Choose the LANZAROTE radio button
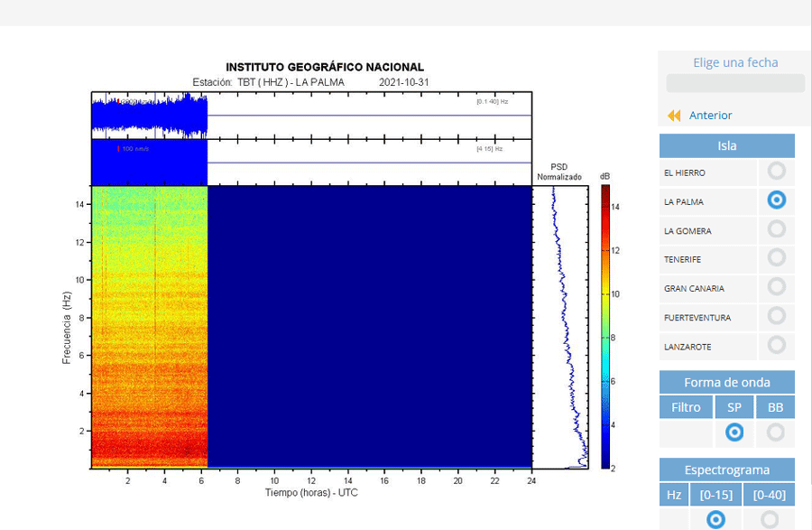The height and width of the screenshot is (530, 812). point(776,345)
